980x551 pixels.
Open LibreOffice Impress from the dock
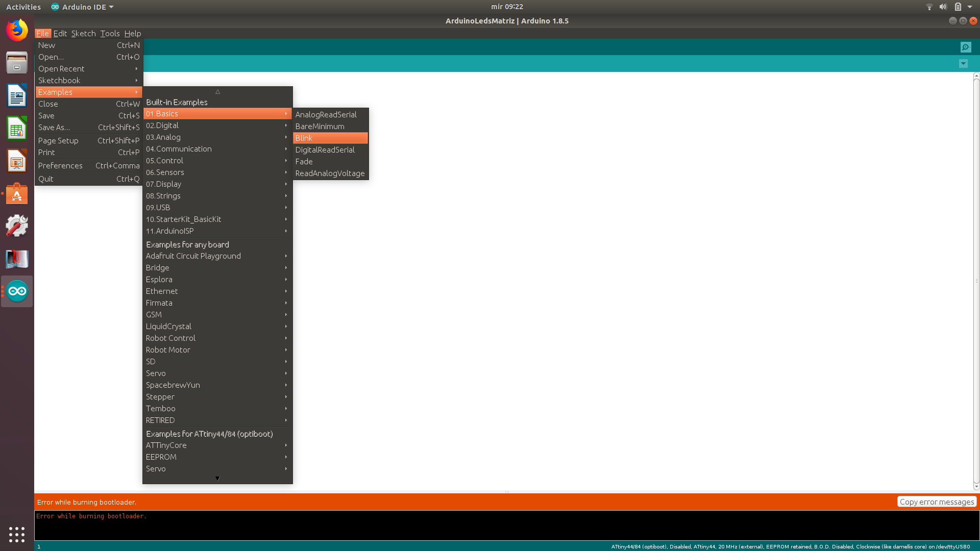(x=17, y=161)
